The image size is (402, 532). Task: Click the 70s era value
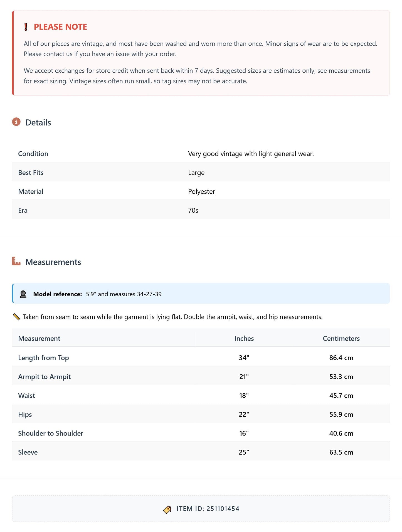point(193,210)
